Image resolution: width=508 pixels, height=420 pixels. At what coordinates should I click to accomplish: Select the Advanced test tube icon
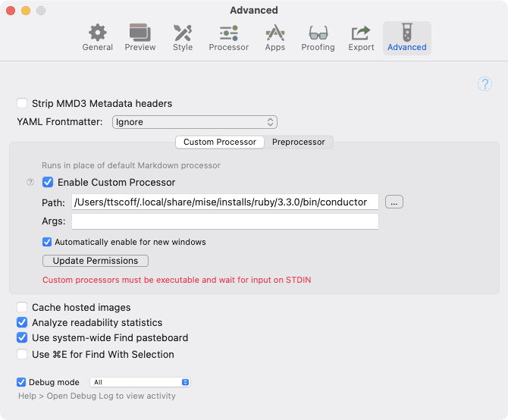click(x=407, y=33)
